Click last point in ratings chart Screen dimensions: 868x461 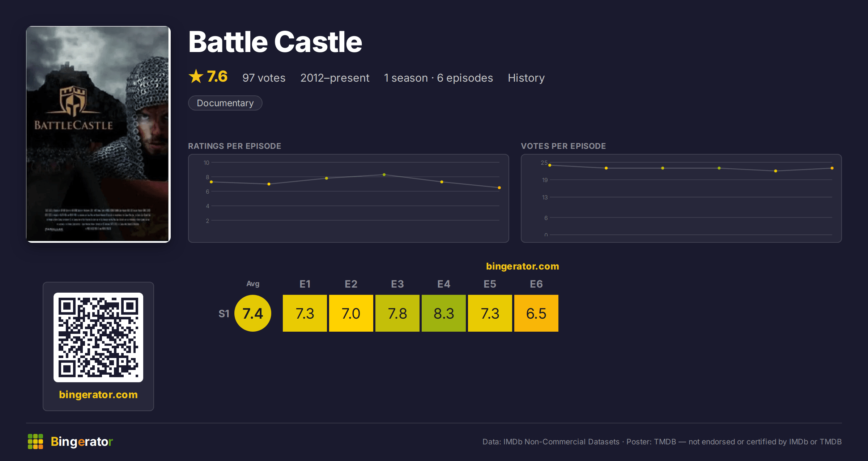coord(499,188)
